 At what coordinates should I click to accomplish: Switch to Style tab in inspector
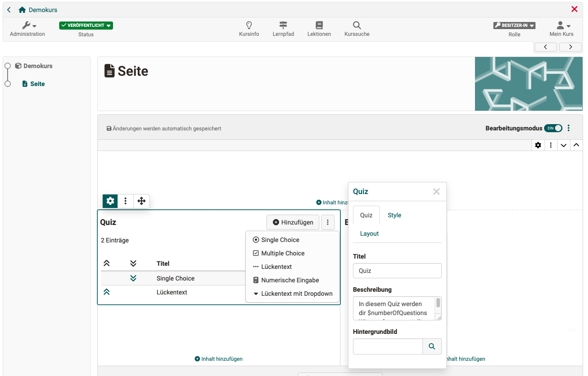pyautogui.click(x=394, y=215)
